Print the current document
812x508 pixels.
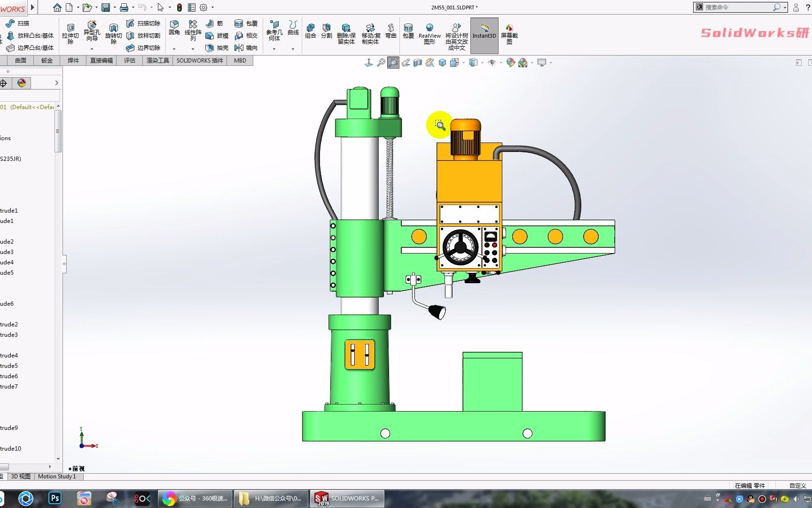click(x=124, y=8)
